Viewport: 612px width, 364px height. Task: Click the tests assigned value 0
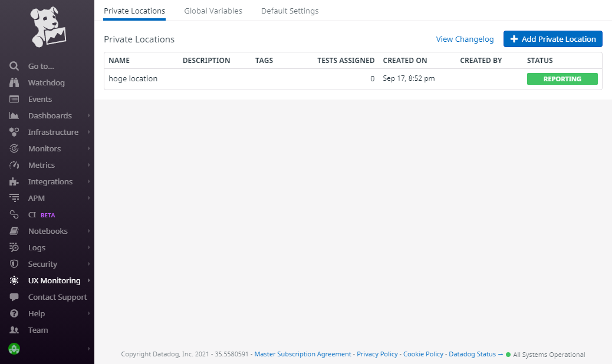coord(373,79)
